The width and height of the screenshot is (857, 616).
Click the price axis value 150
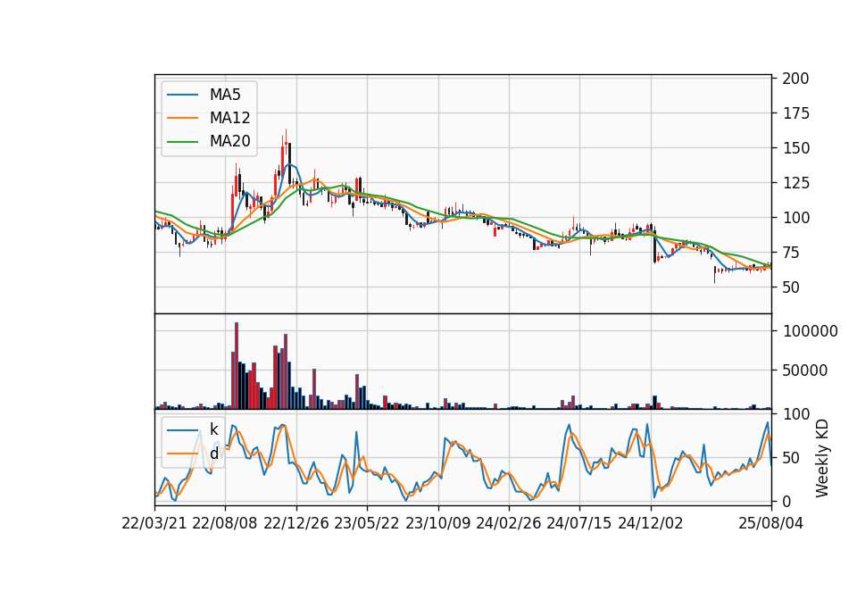795,148
